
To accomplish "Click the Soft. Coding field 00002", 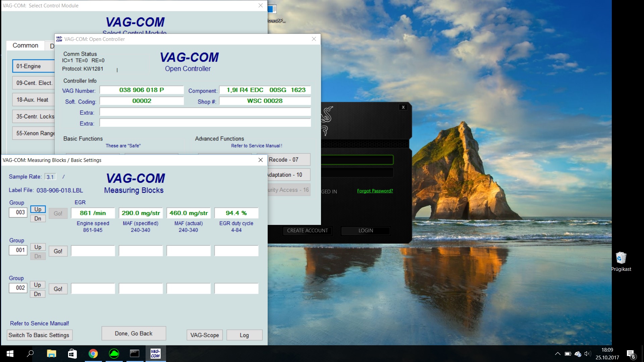I will (x=142, y=101).
